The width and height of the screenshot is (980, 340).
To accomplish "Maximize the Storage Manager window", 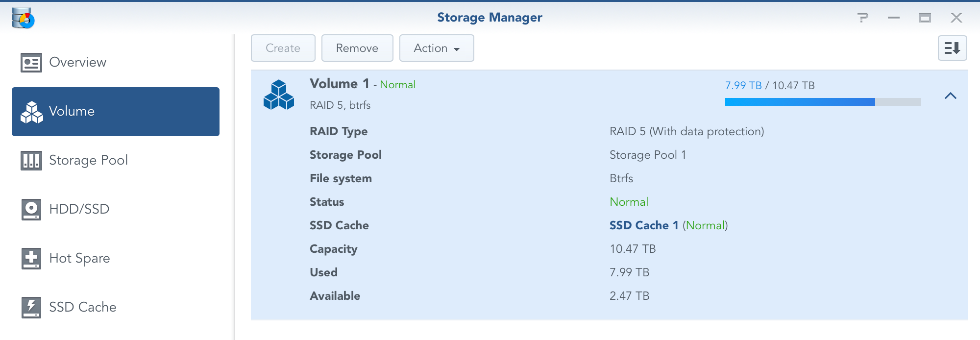I will click(x=925, y=18).
